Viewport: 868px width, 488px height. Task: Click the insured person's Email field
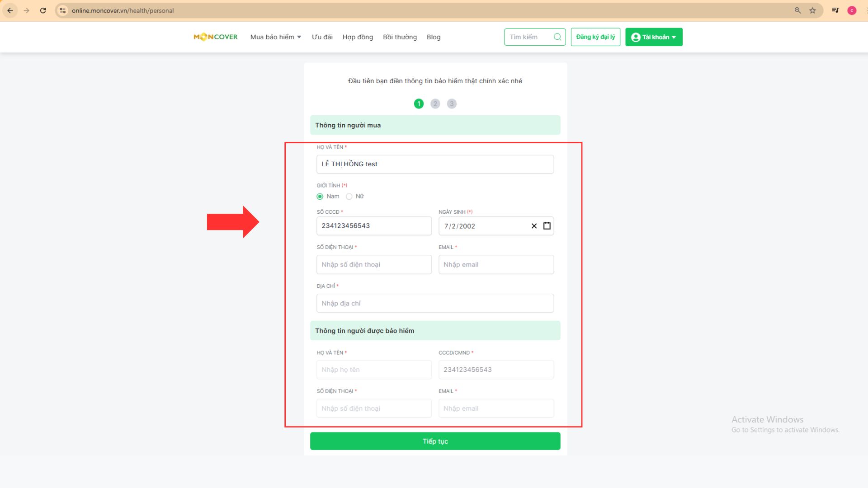(496, 408)
